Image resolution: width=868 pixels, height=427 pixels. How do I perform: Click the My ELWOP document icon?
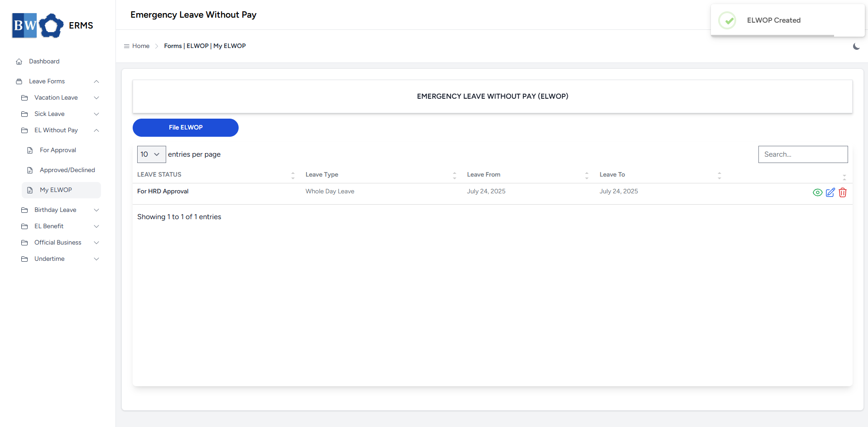point(30,190)
